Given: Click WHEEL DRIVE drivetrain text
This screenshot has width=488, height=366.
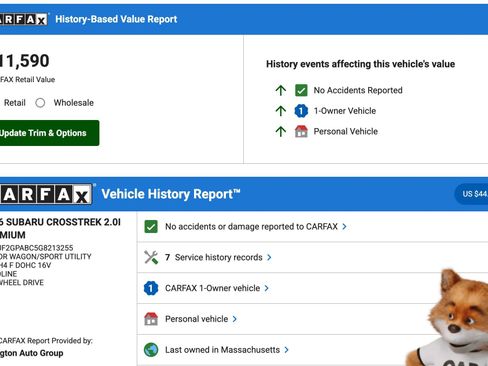Looking at the screenshot, I should click(x=22, y=283).
